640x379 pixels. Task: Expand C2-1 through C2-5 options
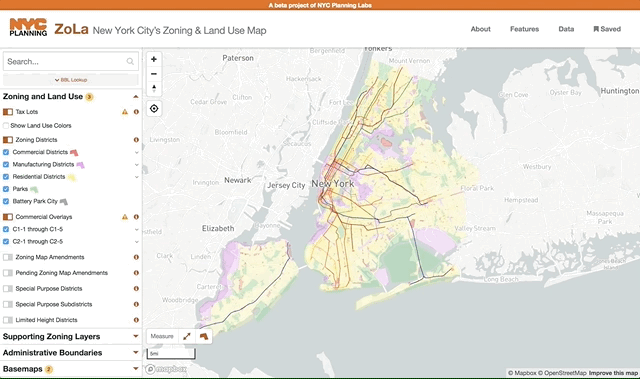pyautogui.click(x=136, y=242)
